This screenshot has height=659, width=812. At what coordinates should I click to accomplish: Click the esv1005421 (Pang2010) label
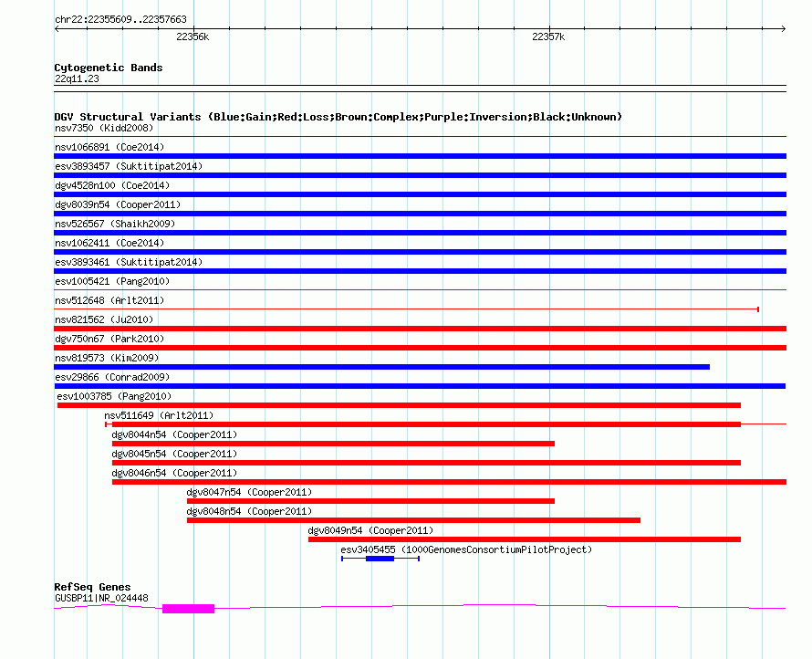[112, 281]
